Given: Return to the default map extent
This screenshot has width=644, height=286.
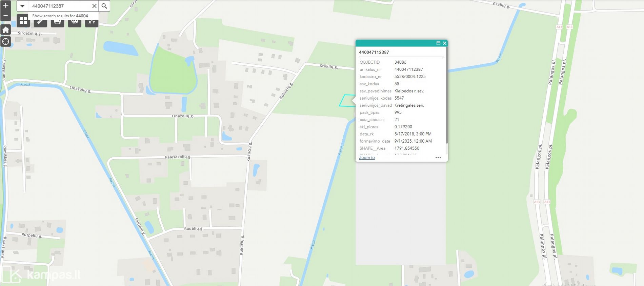Looking at the screenshot, I should pos(5,30).
